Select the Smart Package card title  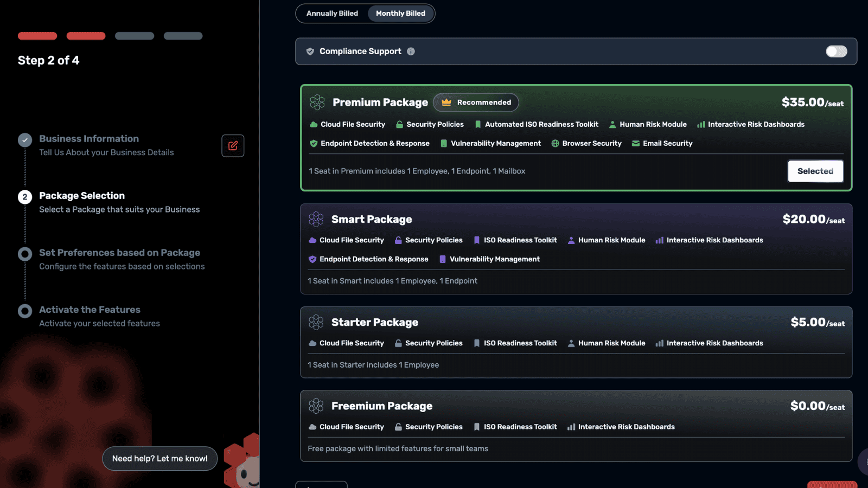pos(372,219)
